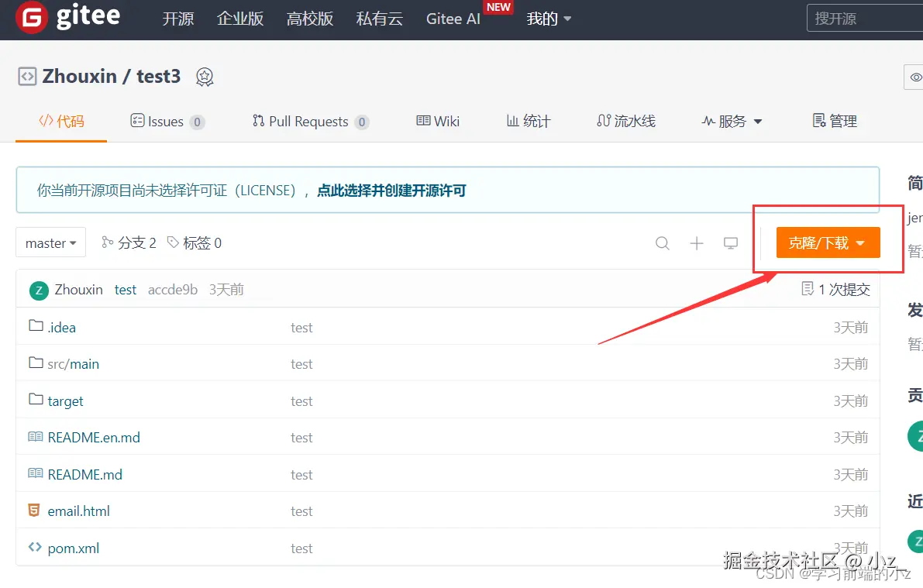Image resolution: width=923 pixels, height=588 pixels.
Task: Open the 流水线 tab
Action: [626, 122]
